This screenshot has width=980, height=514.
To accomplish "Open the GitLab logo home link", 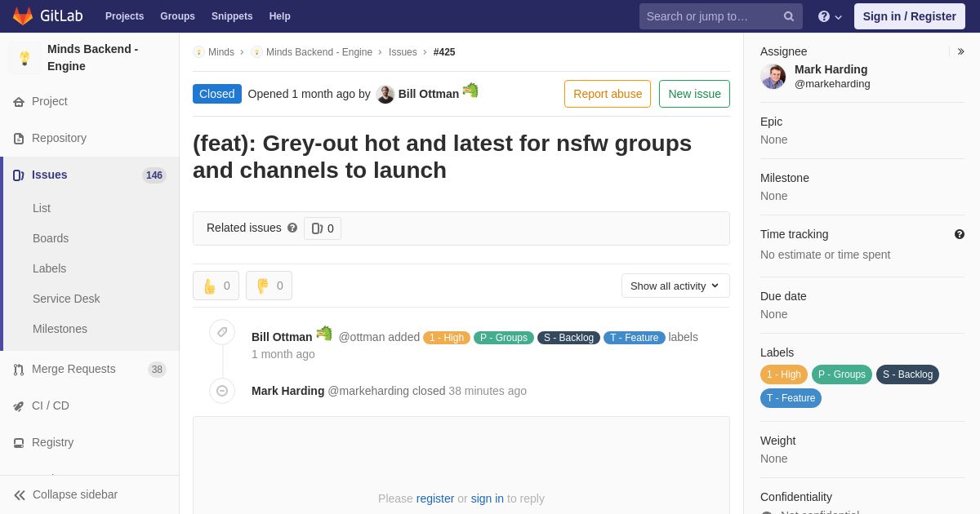I will (47, 16).
